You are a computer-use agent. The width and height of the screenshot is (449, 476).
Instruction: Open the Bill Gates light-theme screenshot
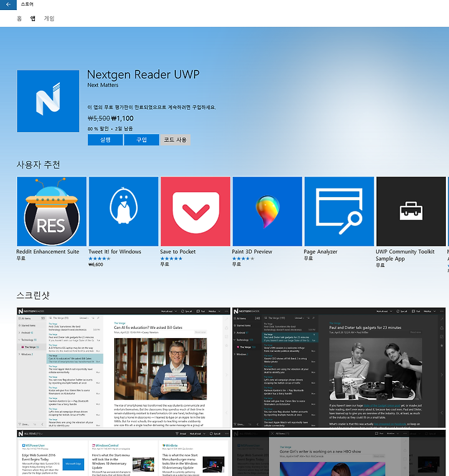tap(123, 367)
